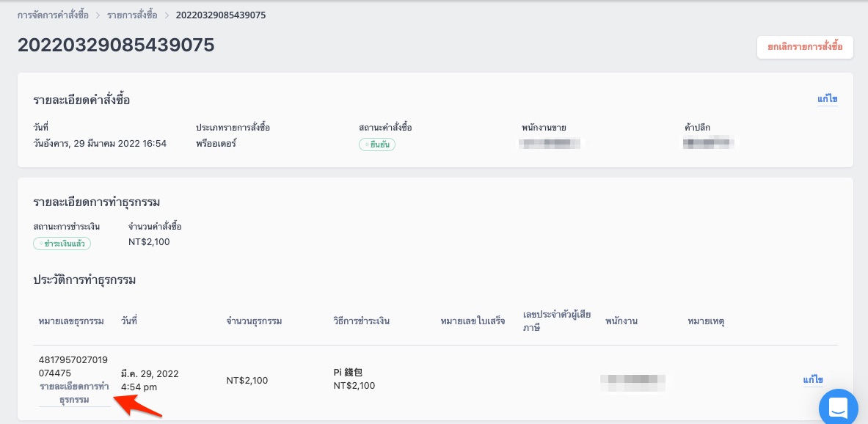This screenshot has height=424, width=868.
Task: Click the หมายเลขธุรกรรม column header
Action: 71,321
